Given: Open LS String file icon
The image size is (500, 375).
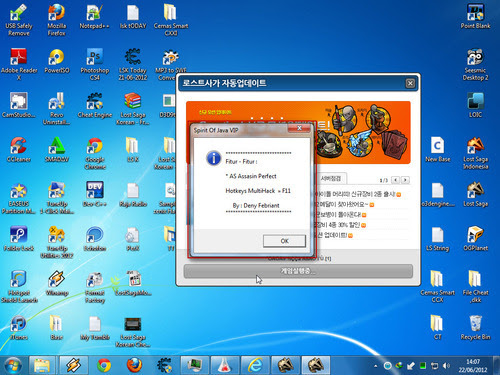Looking at the screenshot, I should pyautogui.click(x=437, y=239).
